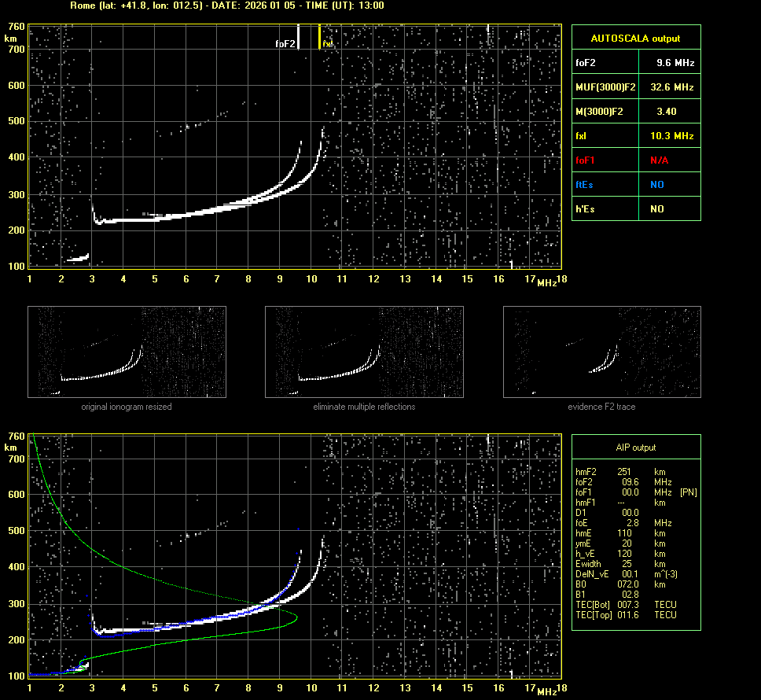Click the white foF2 marker bar in top ionogram
The width and height of the screenshot is (761, 700).
[x=299, y=36]
